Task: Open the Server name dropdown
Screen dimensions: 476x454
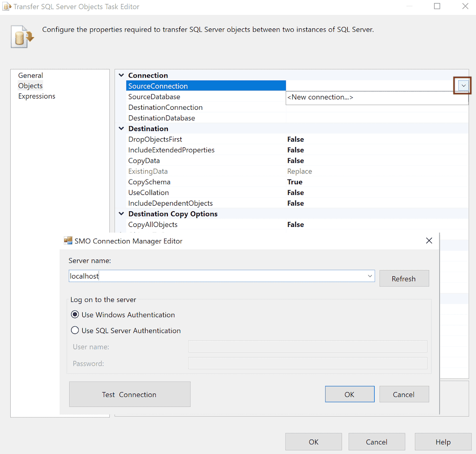Action: pos(370,275)
